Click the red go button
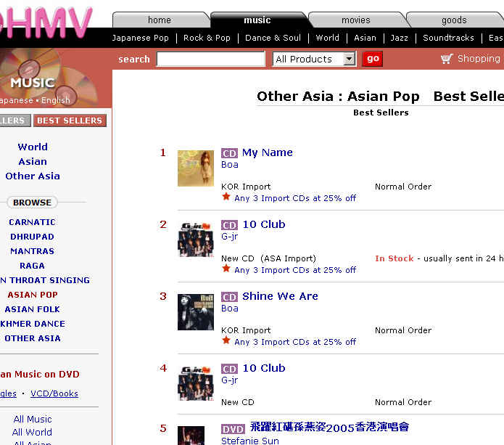 pyautogui.click(x=372, y=59)
